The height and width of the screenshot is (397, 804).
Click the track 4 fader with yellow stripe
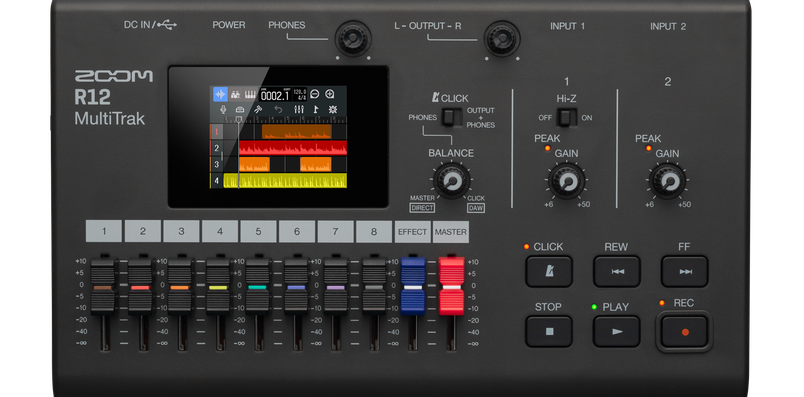218,286
